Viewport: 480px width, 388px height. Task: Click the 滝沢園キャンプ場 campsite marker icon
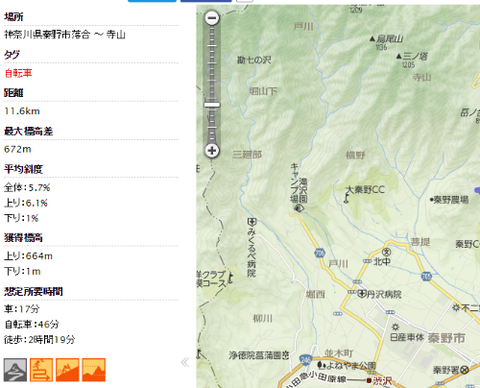[x=299, y=208]
